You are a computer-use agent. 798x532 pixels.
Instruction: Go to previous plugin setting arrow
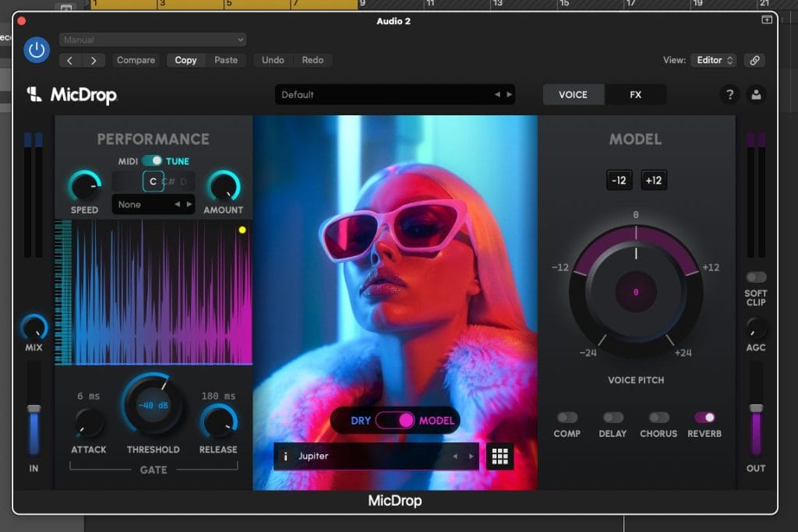click(71, 60)
